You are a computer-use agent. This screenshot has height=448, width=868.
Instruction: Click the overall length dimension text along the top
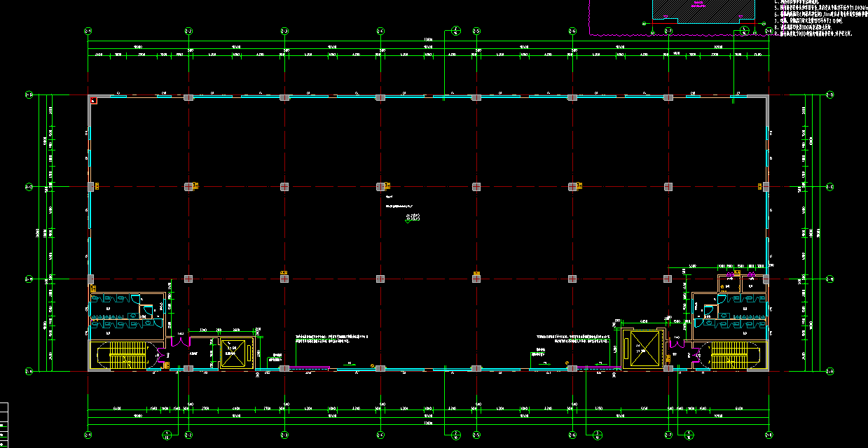tap(427, 39)
